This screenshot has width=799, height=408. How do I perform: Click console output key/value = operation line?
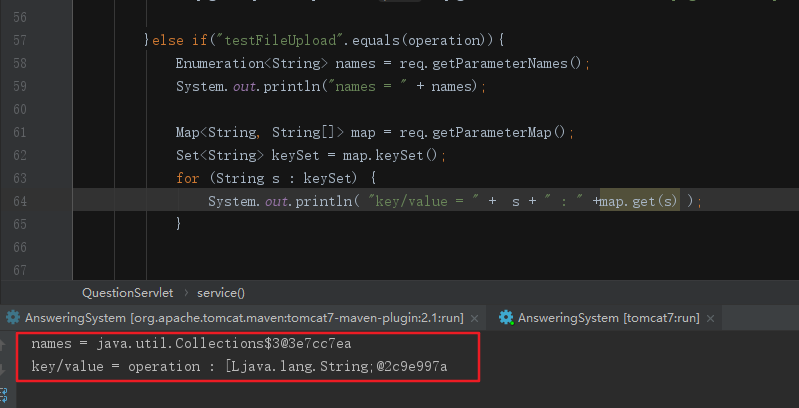(x=239, y=367)
